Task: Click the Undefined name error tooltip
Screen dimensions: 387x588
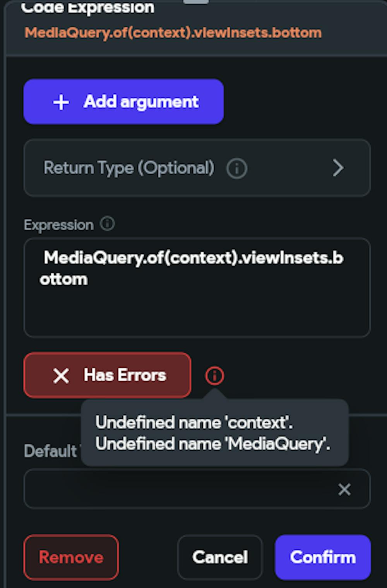Action: point(213,433)
